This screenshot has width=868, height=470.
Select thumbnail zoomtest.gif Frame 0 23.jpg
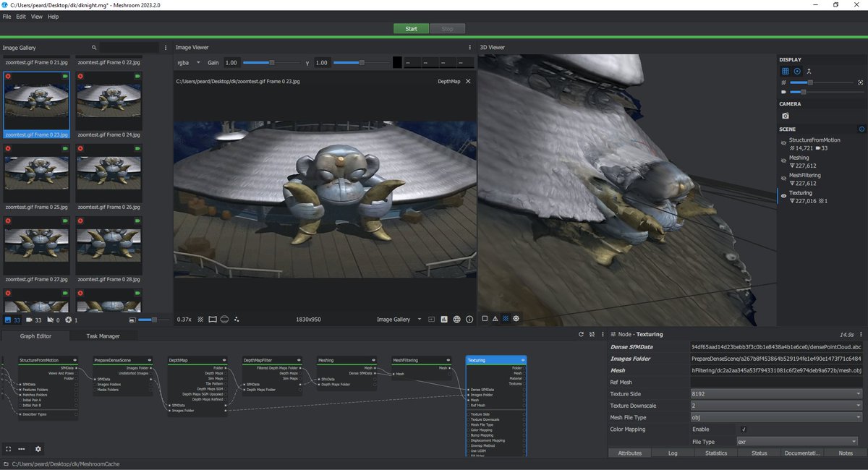[x=36, y=105]
